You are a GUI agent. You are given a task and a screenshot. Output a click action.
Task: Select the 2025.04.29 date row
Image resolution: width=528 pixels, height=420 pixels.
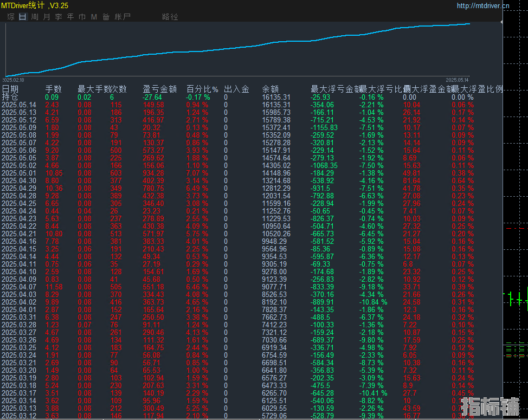19,188
